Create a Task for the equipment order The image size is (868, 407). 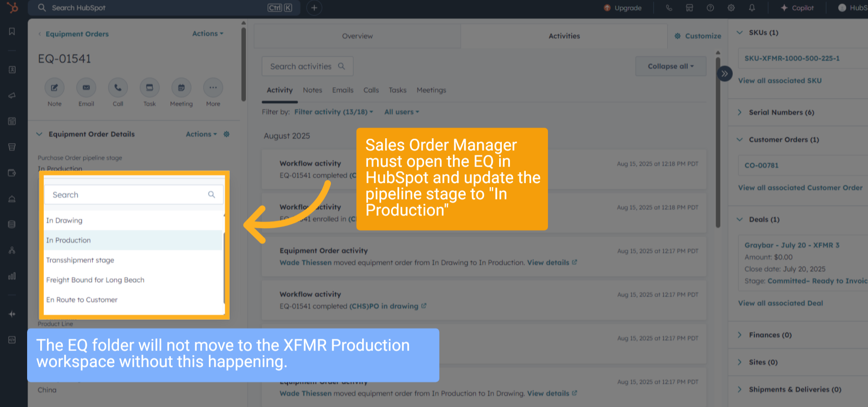pyautogui.click(x=150, y=88)
